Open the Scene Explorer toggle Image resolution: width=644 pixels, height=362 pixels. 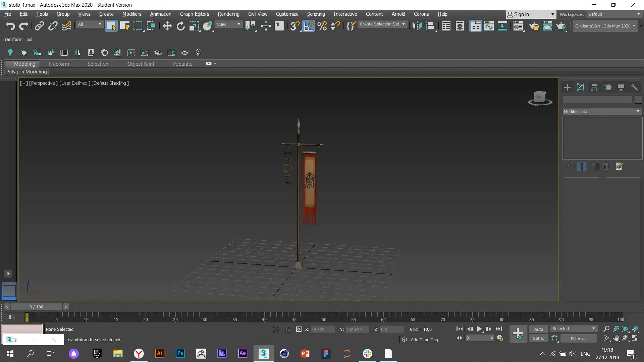tap(446, 26)
